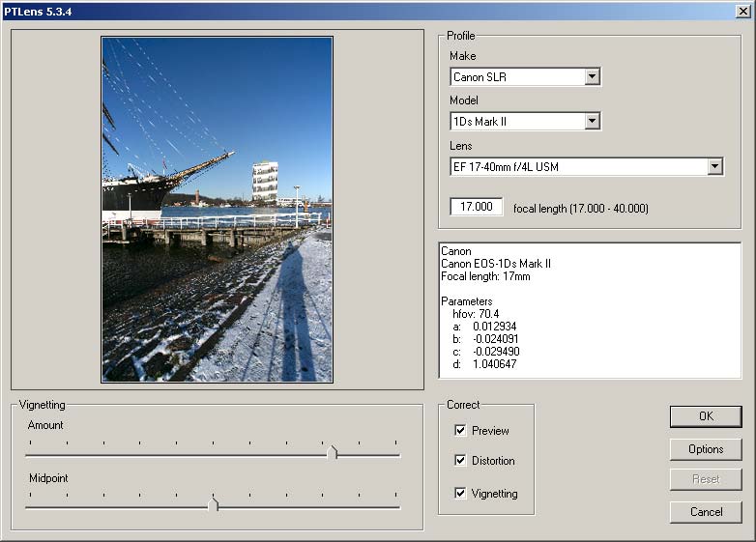
Task: Click the Vignetting Amount slider thumb
Action: coord(332,452)
